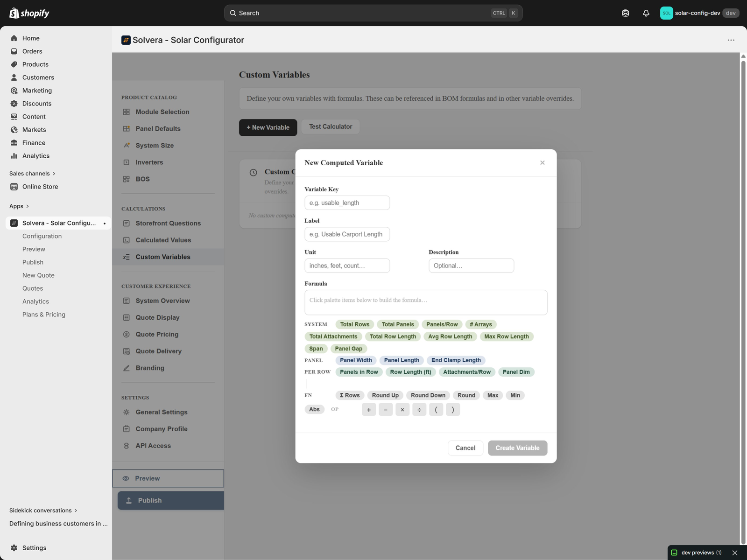Click the Shopify logo
747x560 pixels.
(x=29, y=13)
